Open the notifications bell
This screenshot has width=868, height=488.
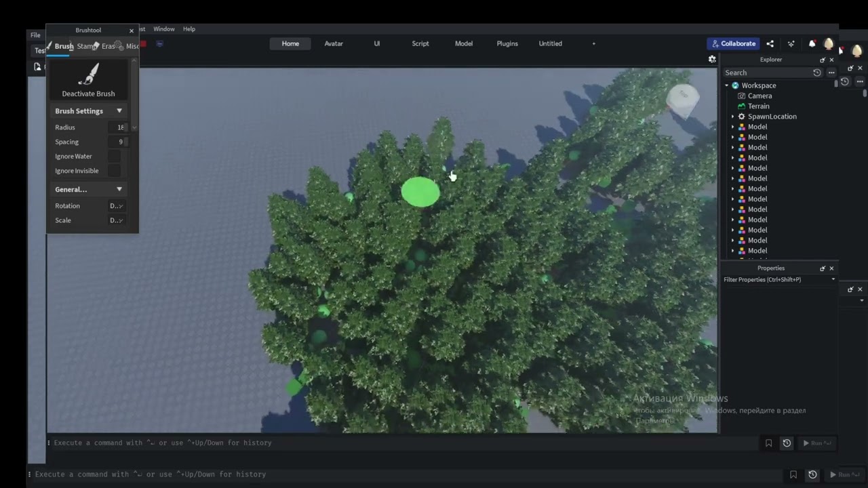pos(812,43)
